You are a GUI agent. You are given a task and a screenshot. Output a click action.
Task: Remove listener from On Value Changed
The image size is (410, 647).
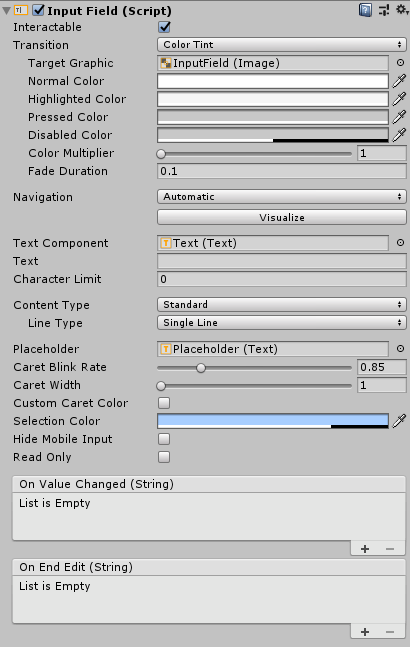390,549
